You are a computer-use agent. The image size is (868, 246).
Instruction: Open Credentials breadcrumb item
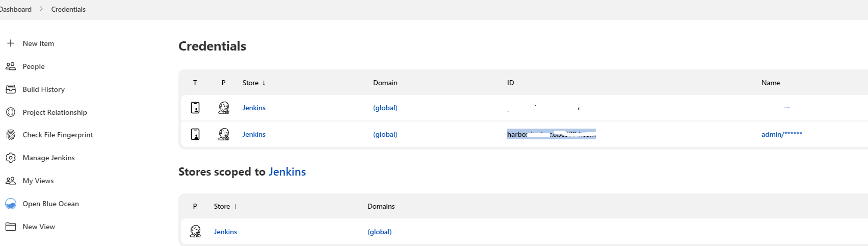tap(68, 9)
